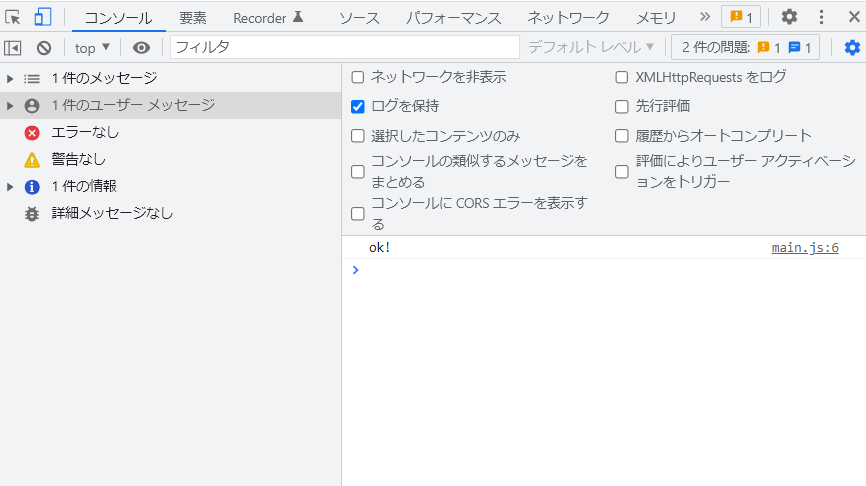Open the main.js:6 source link
The image size is (866, 486).
pyautogui.click(x=804, y=248)
